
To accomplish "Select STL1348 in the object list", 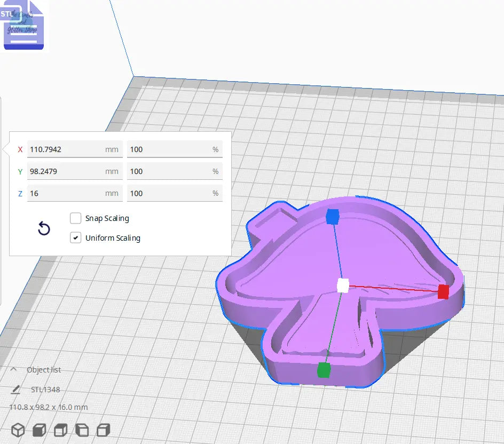I will click(47, 389).
